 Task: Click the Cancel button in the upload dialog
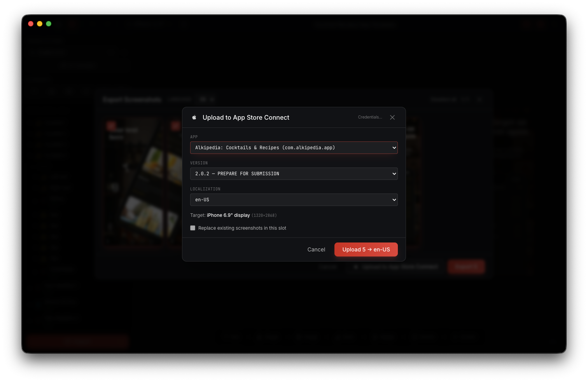(x=316, y=249)
